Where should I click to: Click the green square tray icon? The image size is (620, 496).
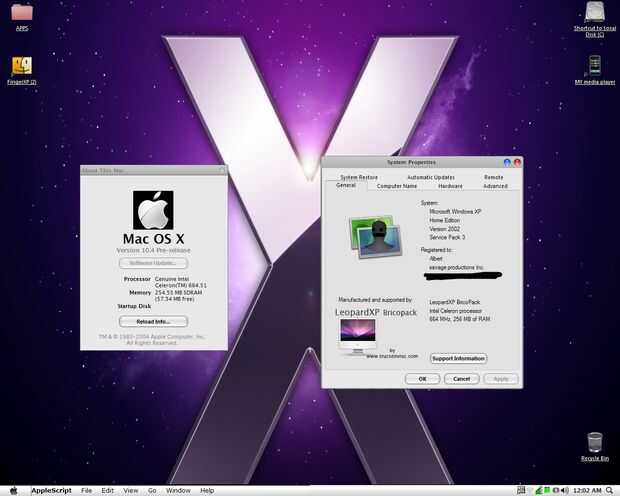tap(547, 490)
